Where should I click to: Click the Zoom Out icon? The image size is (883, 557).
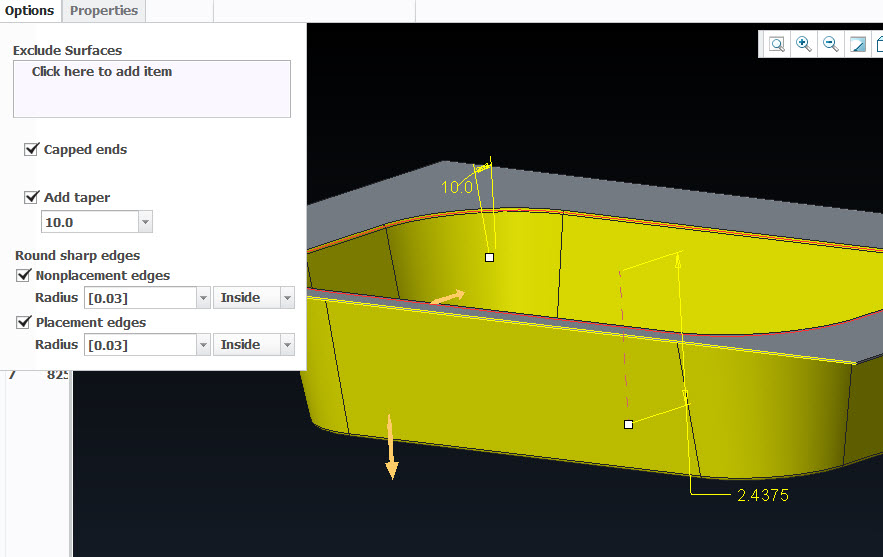pyautogui.click(x=831, y=44)
